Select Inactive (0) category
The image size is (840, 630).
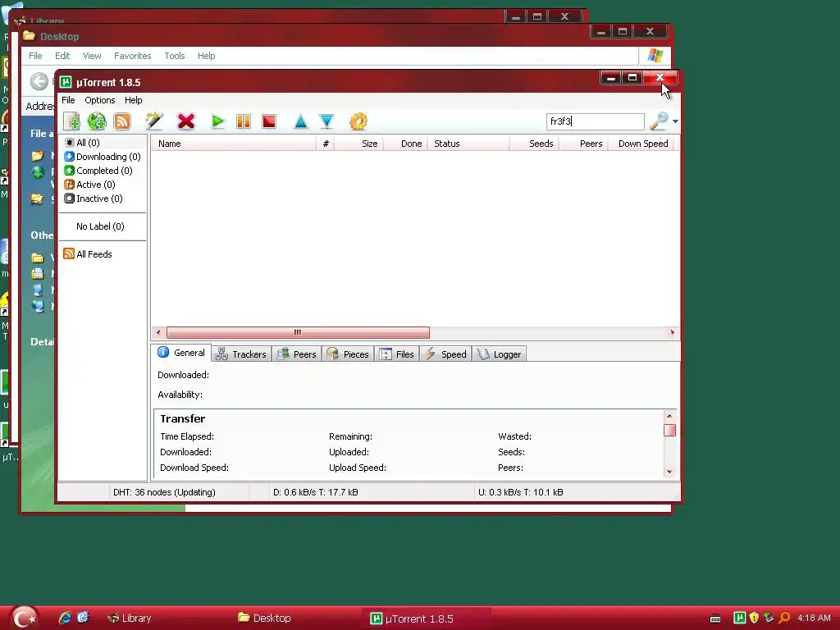(x=94, y=199)
